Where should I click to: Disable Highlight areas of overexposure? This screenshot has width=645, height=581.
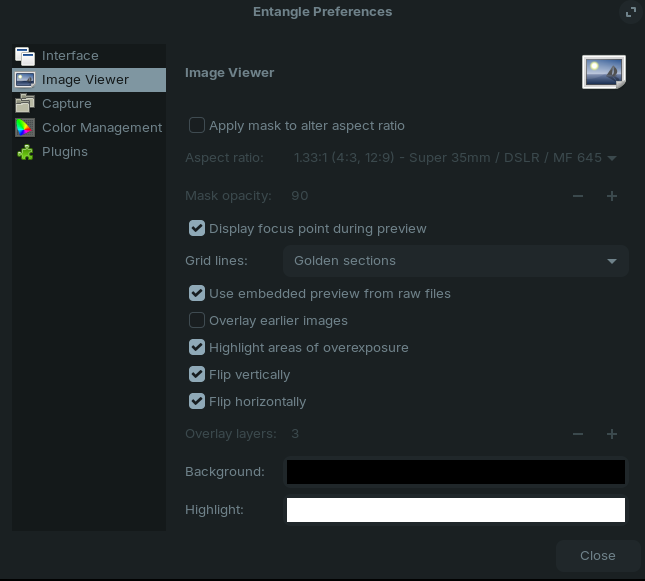(197, 348)
